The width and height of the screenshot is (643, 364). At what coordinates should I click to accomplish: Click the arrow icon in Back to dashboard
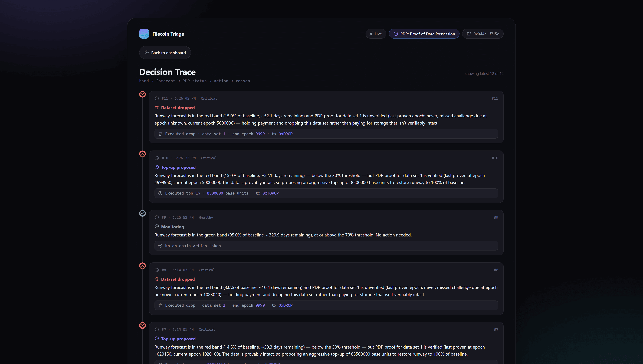[147, 52]
